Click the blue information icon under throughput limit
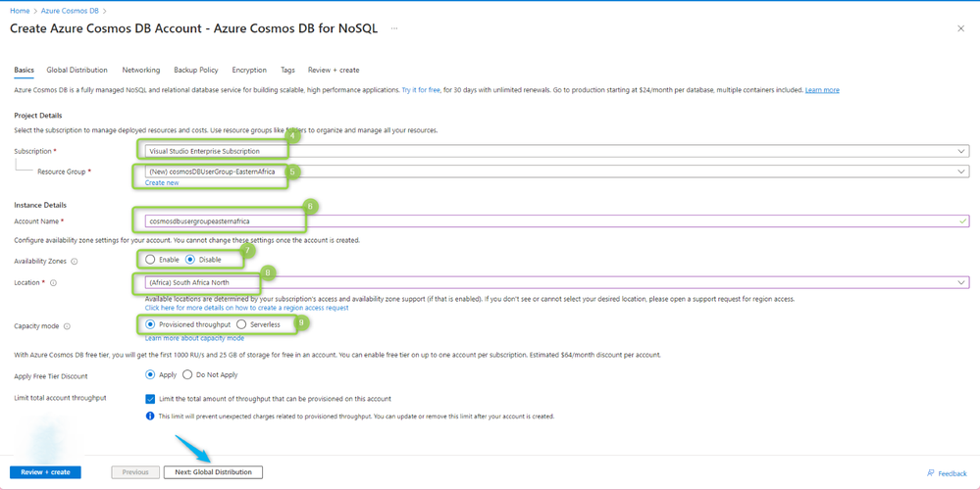The image size is (980, 490). (150, 416)
